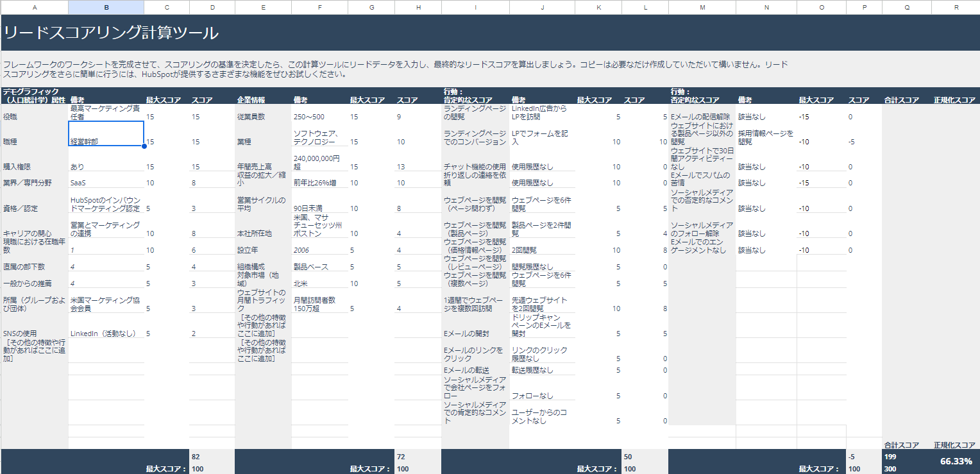Click the SaaS industry cell
The width and height of the screenshot is (980, 474).
(x=106, y=183)
